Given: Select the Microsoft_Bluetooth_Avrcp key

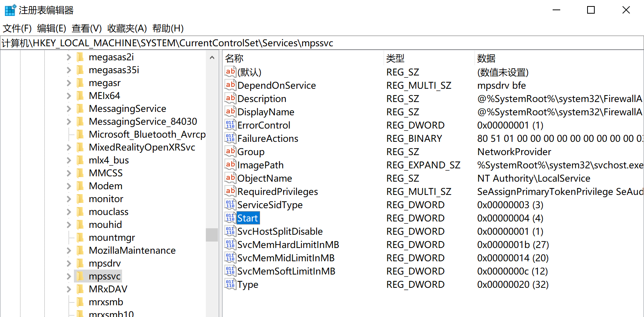Looking at the screenshot, I should 147,134.
